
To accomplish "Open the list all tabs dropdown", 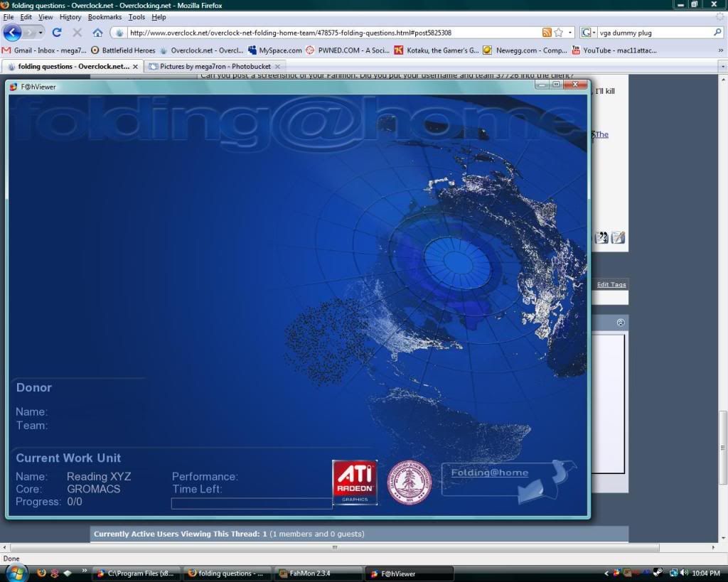I will (722, 66).
